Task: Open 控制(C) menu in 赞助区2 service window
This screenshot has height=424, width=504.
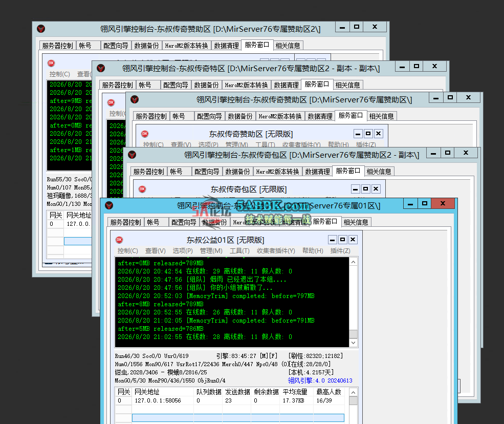Action: 59,74
